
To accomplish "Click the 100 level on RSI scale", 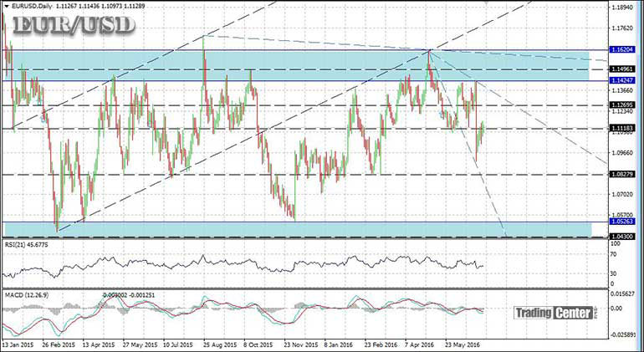I will 616,244.
